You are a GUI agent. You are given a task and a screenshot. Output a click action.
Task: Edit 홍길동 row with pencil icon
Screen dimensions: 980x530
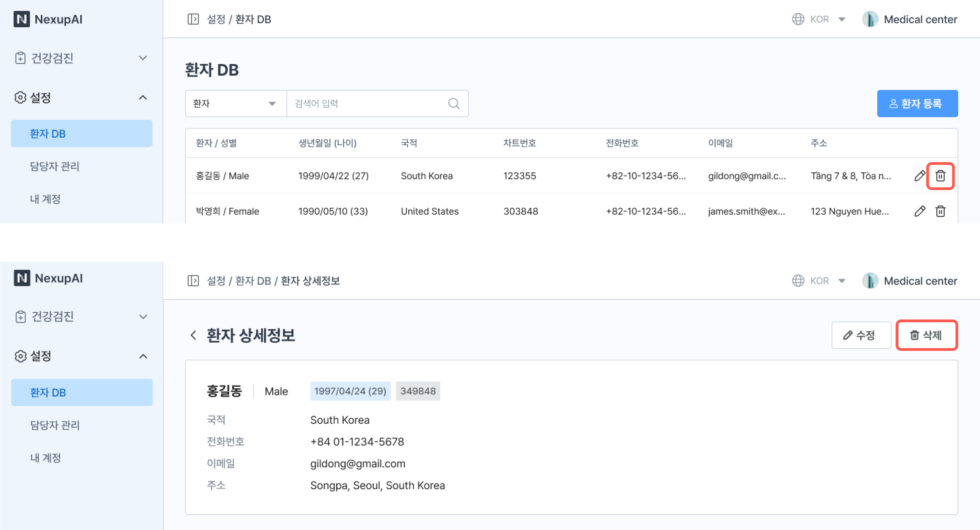[x=919, y=176]
